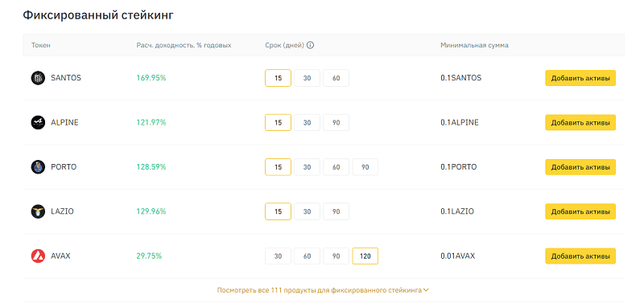This screenshot has width=644, height=303.
Task: Select 30 days term for SANTOS
Action: click(307, 78)
